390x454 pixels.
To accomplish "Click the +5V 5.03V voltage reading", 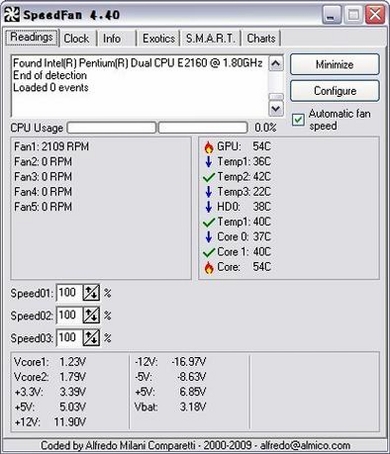I will tap(50, 407).
